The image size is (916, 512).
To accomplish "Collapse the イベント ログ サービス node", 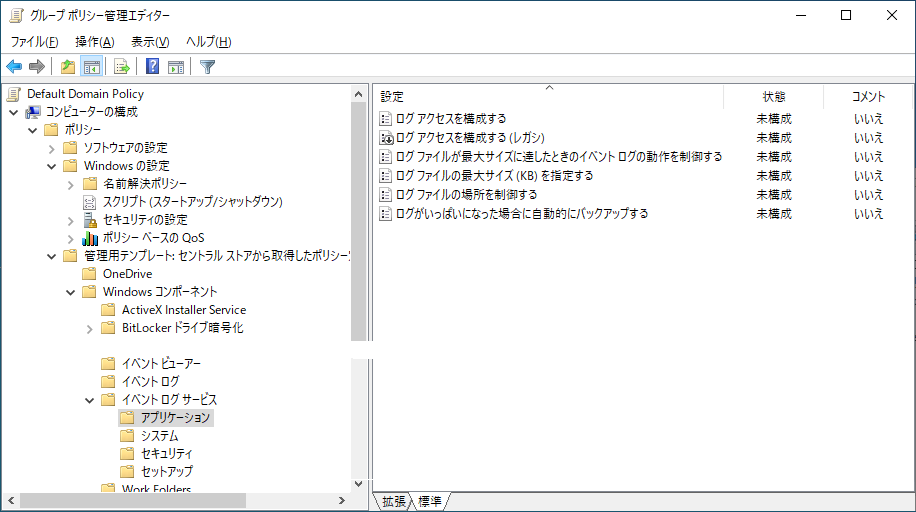I will click(88, 400).
